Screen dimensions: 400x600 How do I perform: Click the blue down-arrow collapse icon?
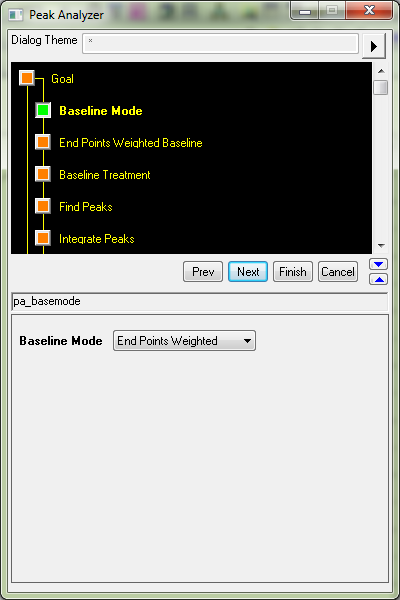(x=378, y=264)
